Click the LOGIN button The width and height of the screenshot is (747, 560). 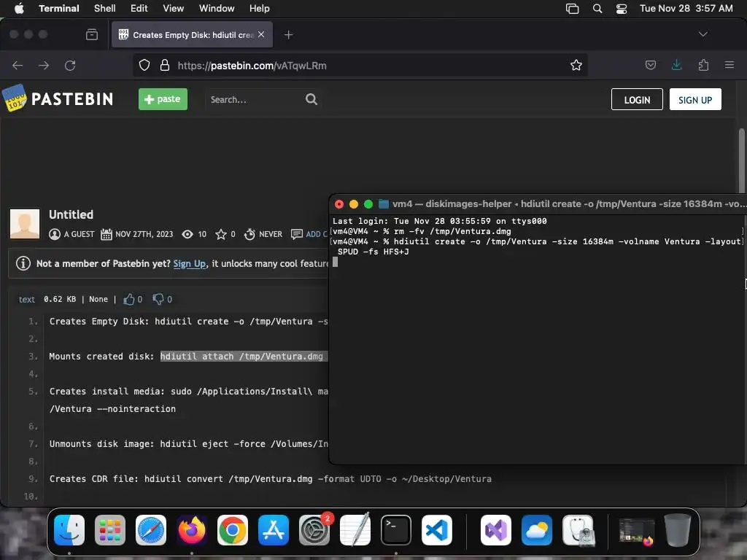[637, 99]
